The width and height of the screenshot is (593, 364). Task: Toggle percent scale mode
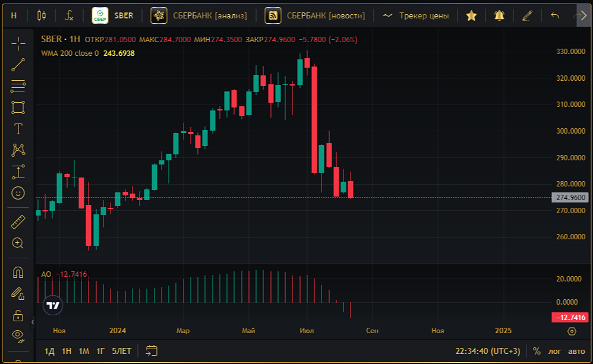point(537,351)
